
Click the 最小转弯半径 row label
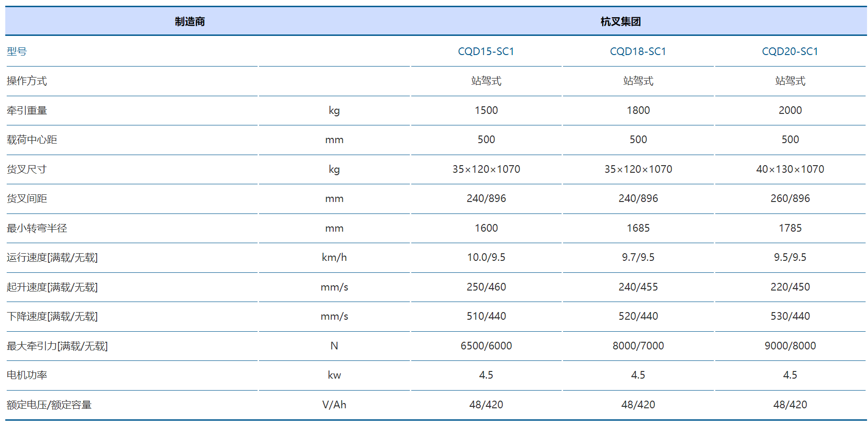point(37,228)
